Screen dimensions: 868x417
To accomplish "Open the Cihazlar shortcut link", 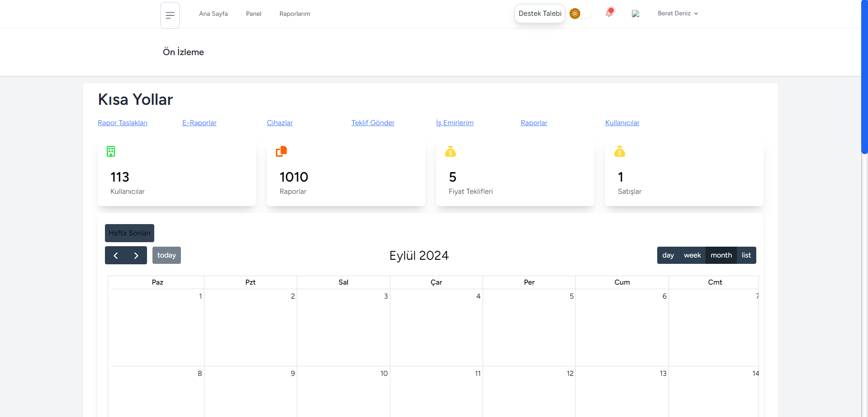I will [x=280, y=123].
